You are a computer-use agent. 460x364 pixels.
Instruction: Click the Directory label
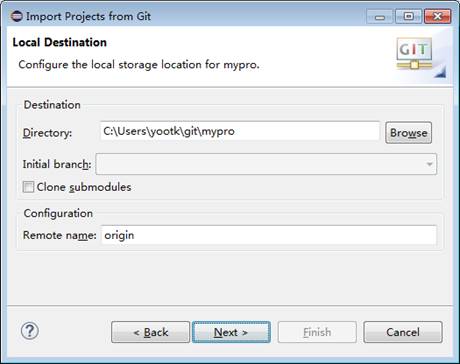pyautogui.click(x=47, y=133)
